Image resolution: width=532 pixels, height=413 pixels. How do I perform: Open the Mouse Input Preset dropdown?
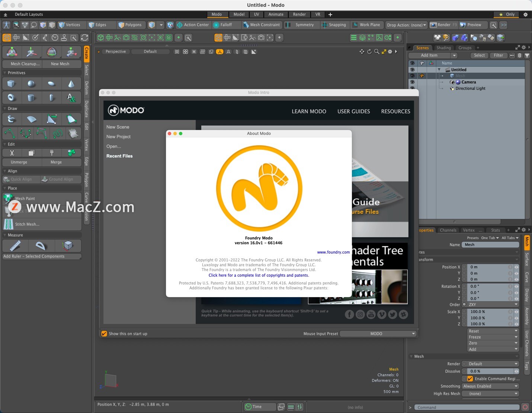378,334
